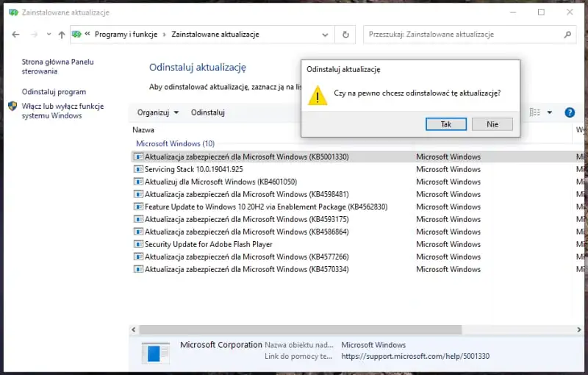Screen dimensions: 588x375
Task: Open the blue help question mark icon
Action: (x=569, y=113)
